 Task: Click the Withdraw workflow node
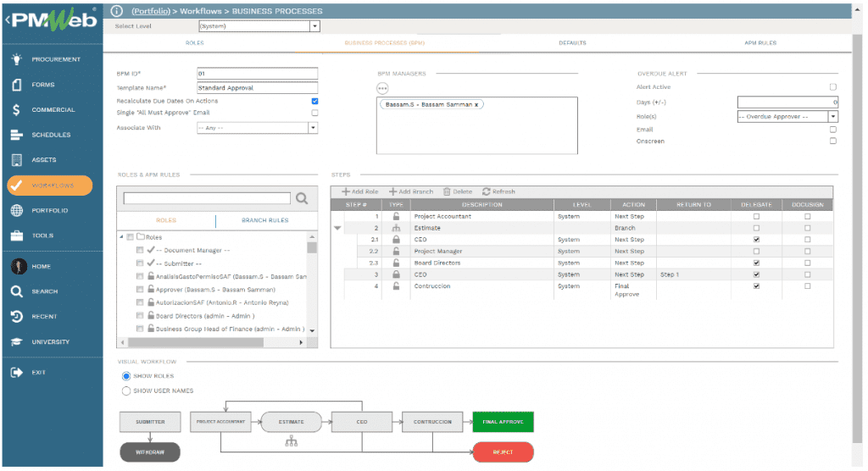[150, 452]
